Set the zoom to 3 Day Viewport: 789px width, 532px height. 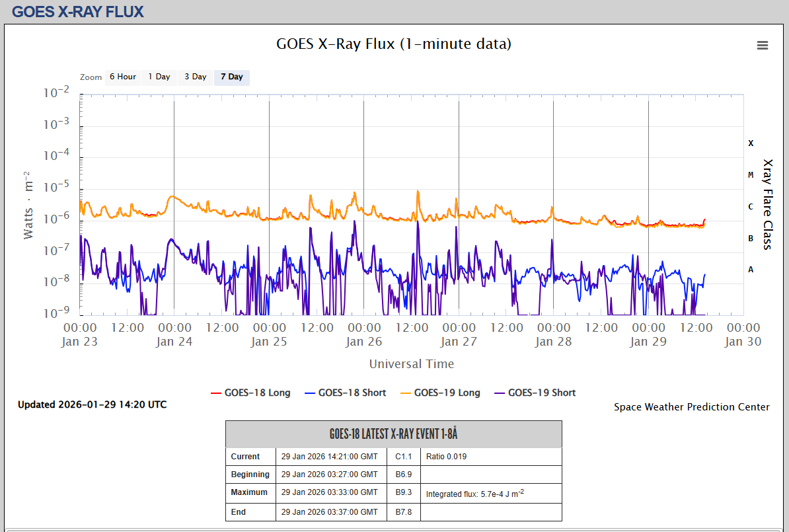(195, 77)
